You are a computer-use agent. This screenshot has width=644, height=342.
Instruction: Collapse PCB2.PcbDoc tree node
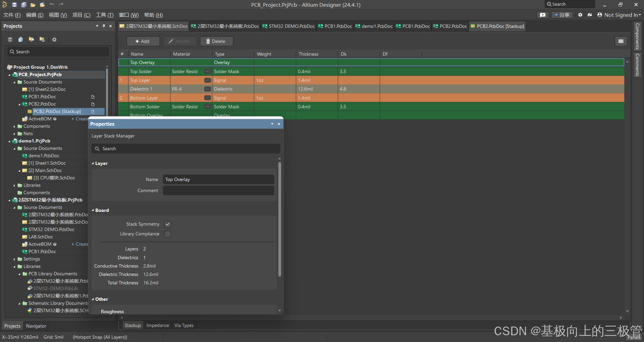[x=19, y=104]
